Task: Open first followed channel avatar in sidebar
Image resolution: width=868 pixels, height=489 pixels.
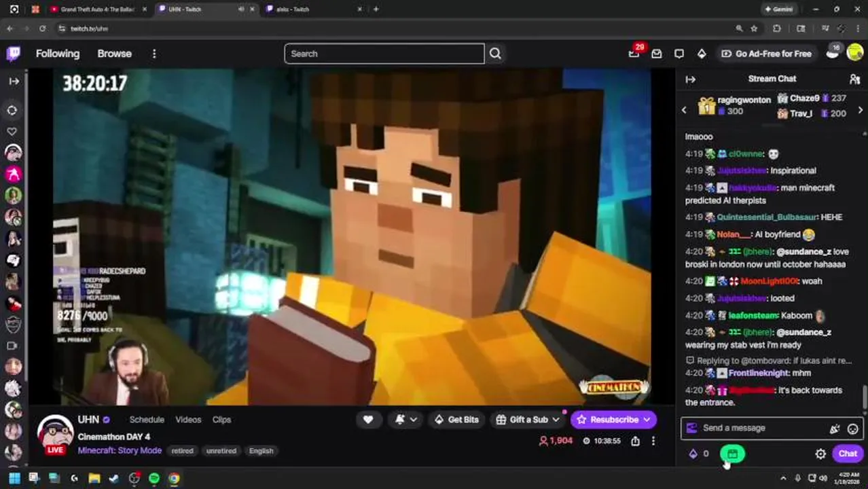Action: [13, 153]
